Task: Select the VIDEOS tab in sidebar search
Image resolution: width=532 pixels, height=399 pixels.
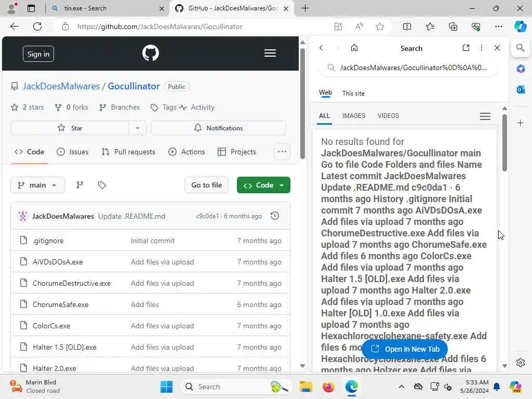Action: (388, 116)
